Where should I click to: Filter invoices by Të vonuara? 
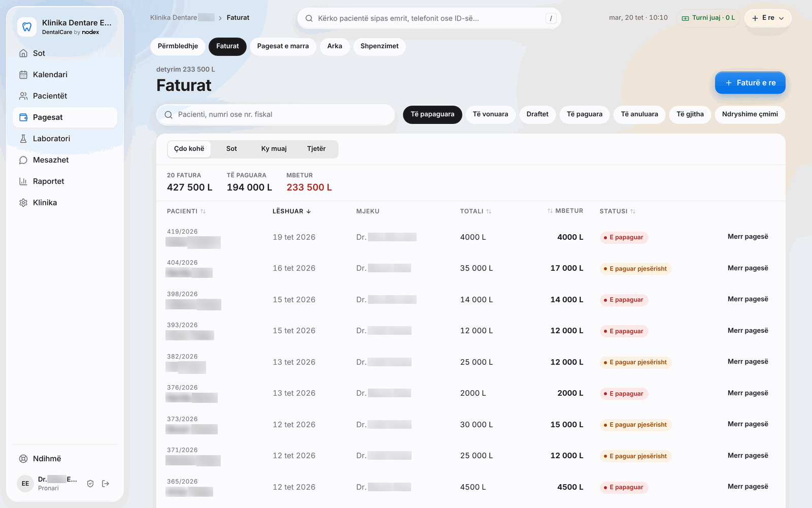click(490, 114)
